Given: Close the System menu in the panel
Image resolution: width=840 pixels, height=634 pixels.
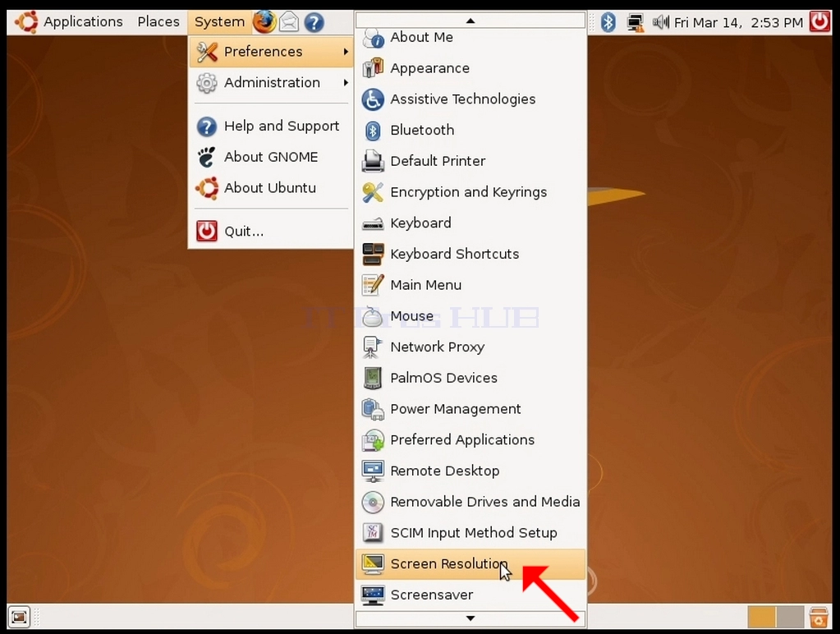Looking at the screenshot, I should pos(219,22).
